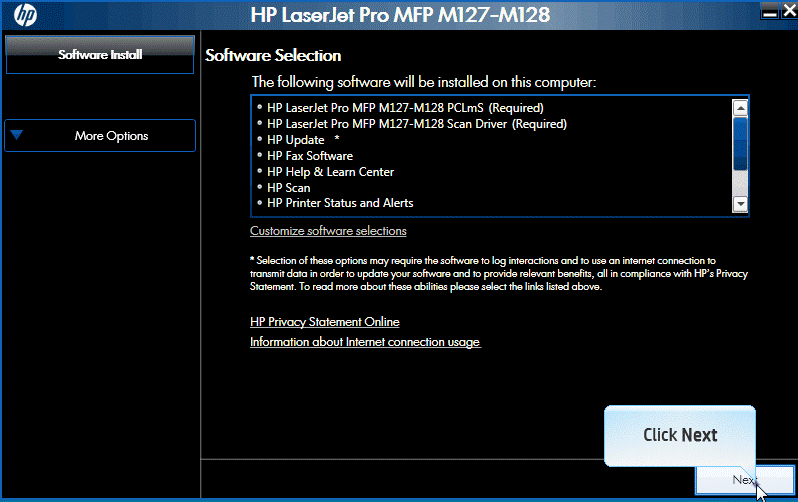The image size is (798, 502).
Task: Open Information about Internet connection usage
Action: [365, 342]
